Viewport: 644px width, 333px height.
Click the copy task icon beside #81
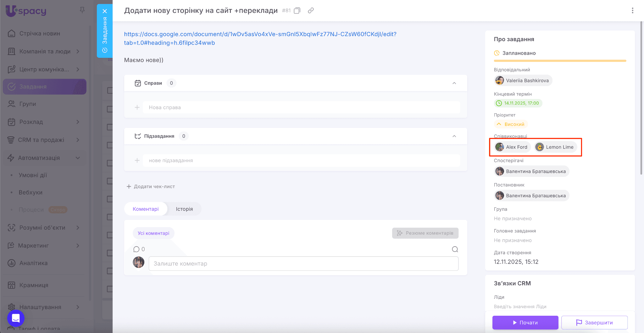pyautogui.click(x=297, y=11)
